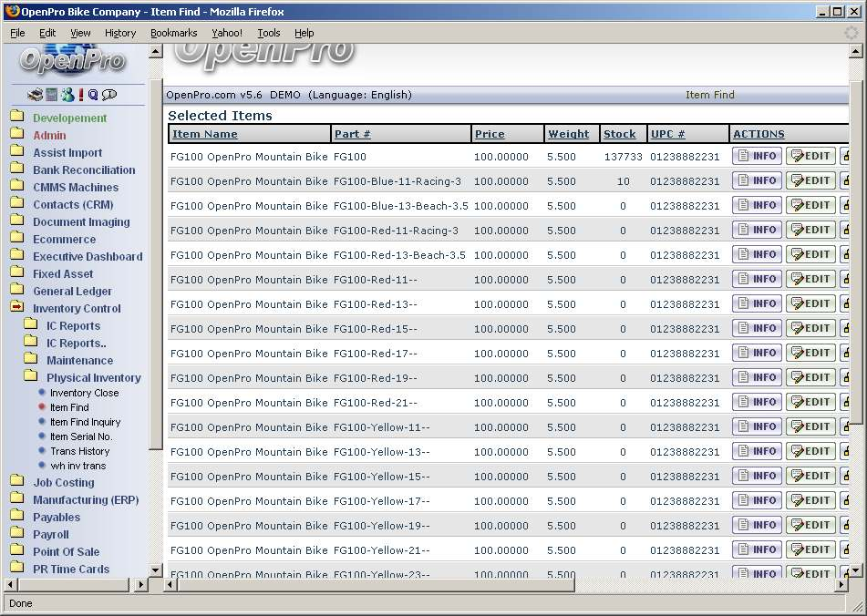Open the History menu
Screen dimensions: 867x616
click(120, 33)
